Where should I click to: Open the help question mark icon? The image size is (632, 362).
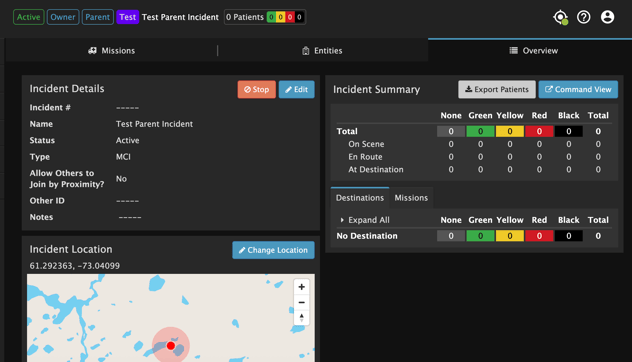[x=584, y=17]
